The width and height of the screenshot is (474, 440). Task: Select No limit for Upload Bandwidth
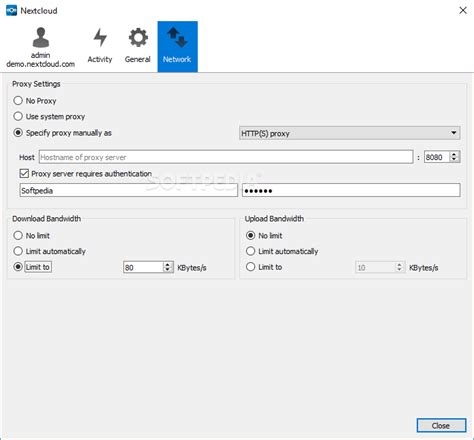pos(264,235)
